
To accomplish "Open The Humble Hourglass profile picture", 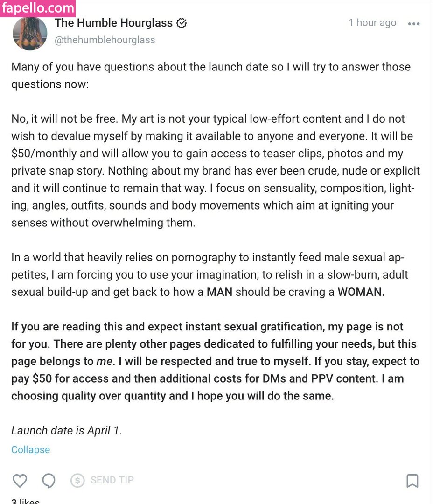I will pos(30,33).
